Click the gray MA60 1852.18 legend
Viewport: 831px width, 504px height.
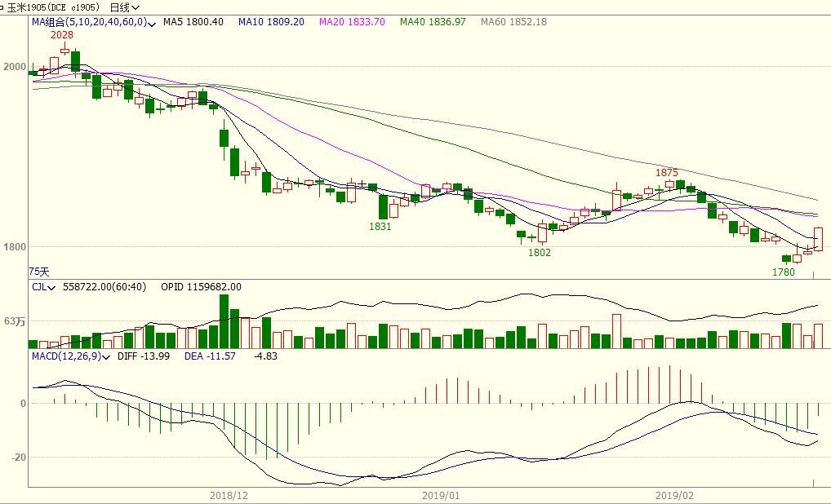pos(513,22)
